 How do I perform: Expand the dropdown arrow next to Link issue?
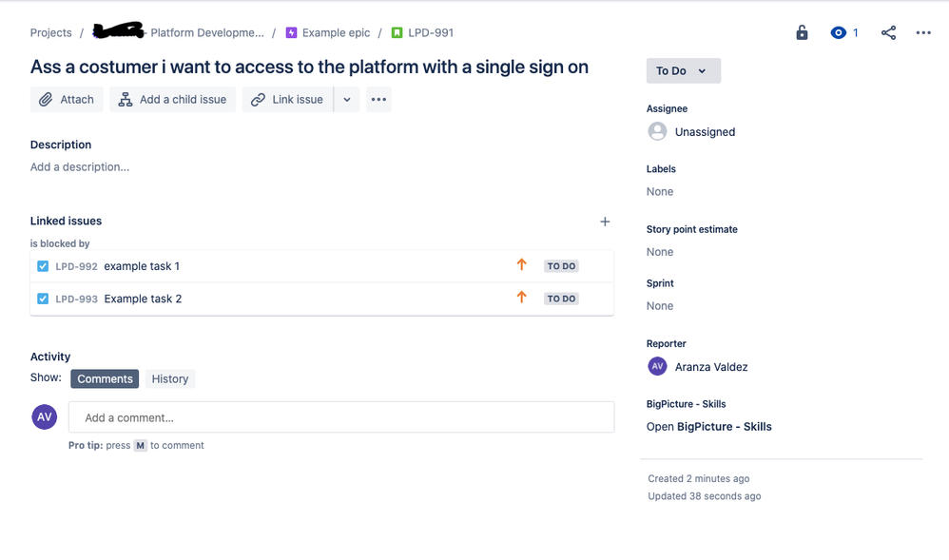point(347,99)
